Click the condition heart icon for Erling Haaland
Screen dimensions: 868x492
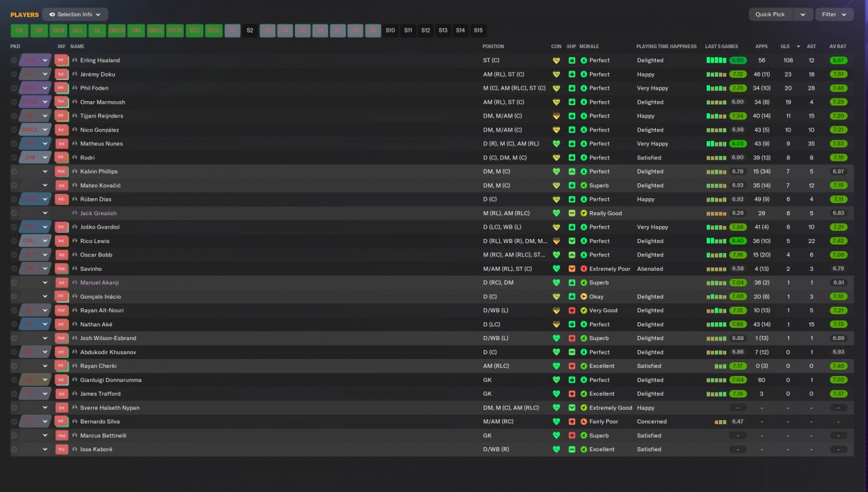(x=557, y=60)
